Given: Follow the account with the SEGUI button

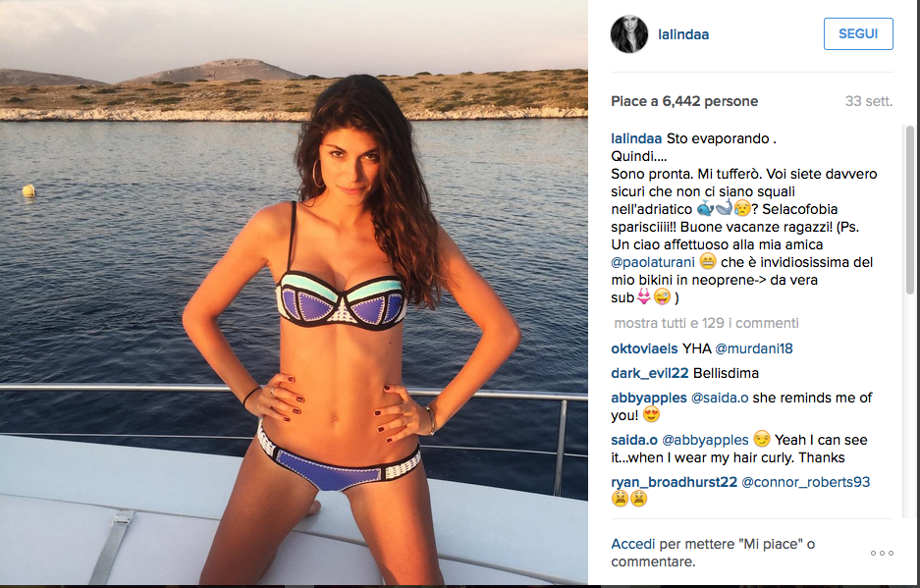Looking at the screenshot, I should coord(858,34).
